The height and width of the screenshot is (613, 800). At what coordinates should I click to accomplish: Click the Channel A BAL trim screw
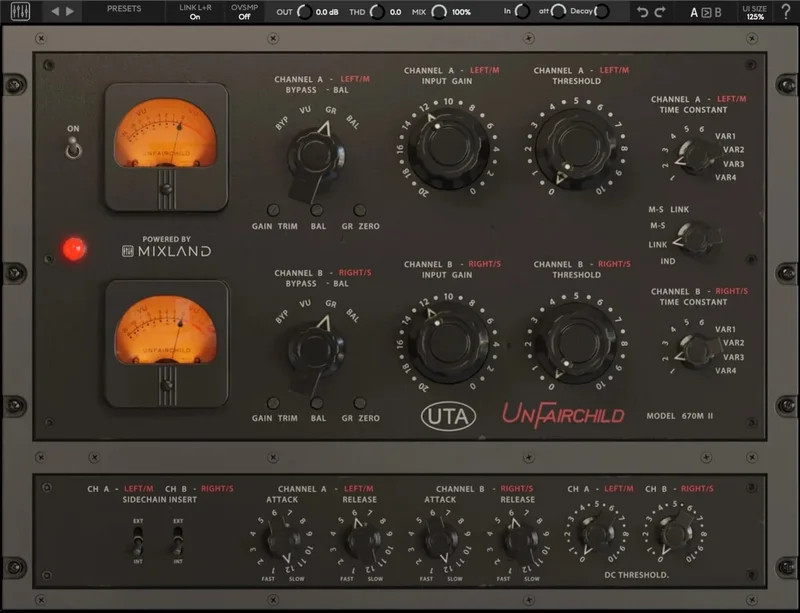(317, 210)
